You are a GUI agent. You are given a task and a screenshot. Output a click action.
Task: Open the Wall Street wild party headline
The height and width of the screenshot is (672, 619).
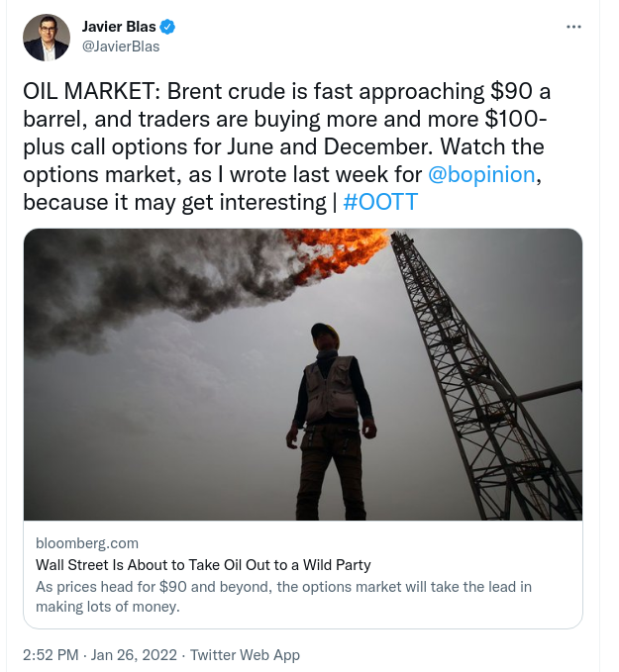tap(203, 565)
